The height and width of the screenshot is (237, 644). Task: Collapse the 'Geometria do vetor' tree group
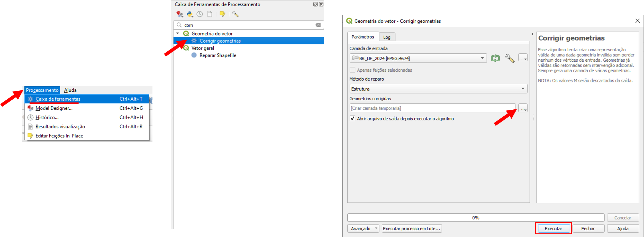[178, 33]
